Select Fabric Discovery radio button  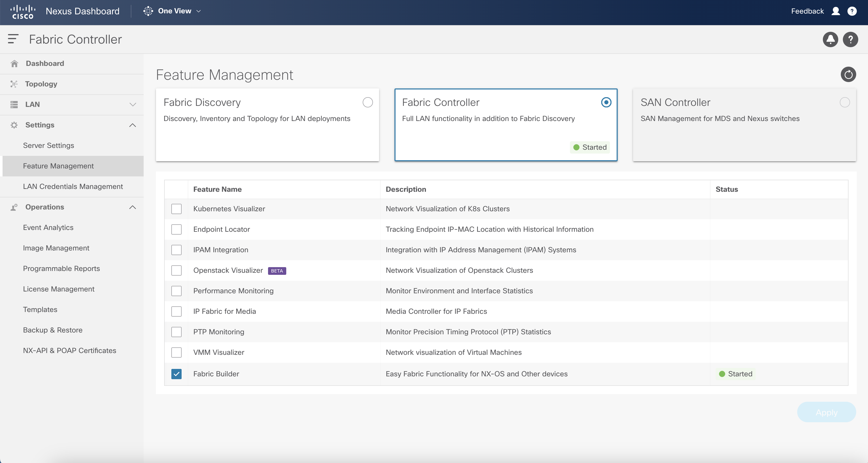click(368, 102)
